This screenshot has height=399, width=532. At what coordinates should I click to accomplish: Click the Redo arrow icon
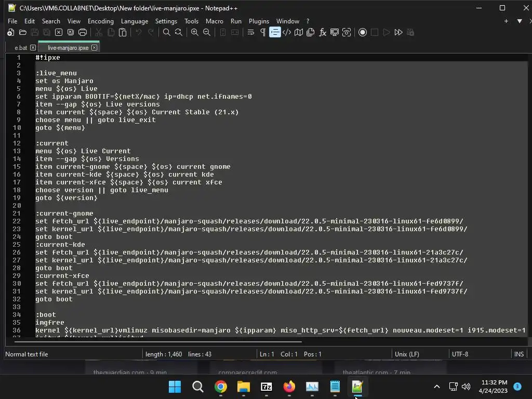pos(151,32)
